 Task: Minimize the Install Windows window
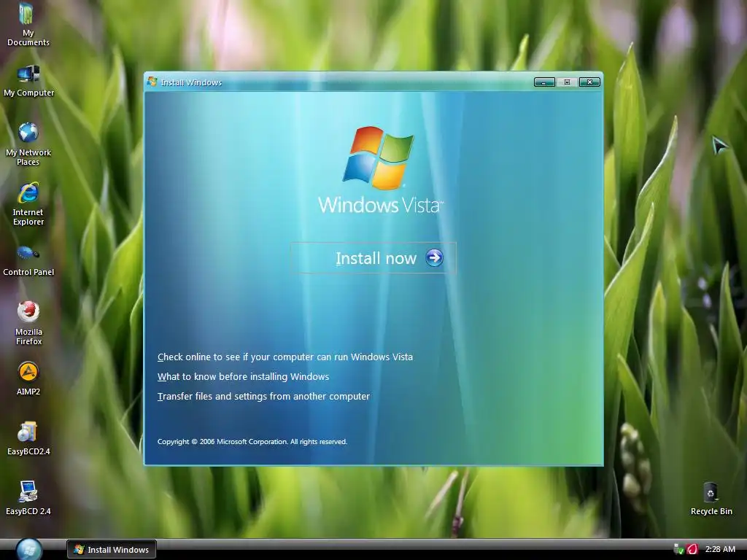click(x=544, y=82)
